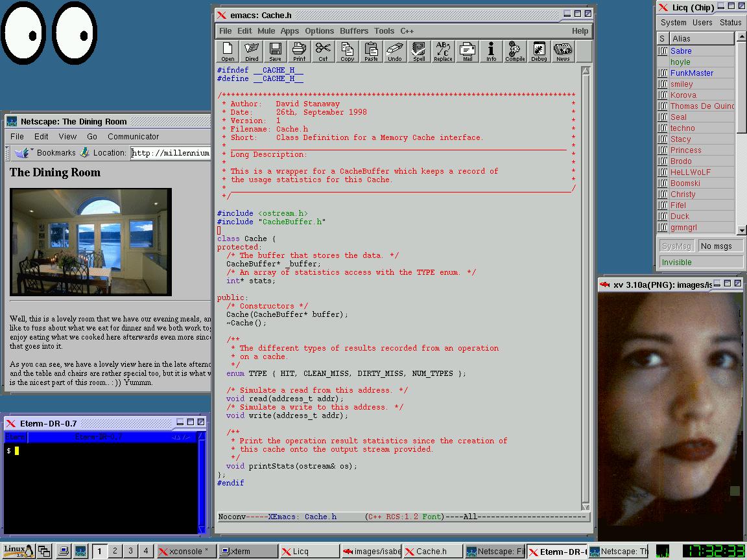The width and height of the screenshot is (747, 560).
Task: Click the xconsole taskbar button
Action: [185, 552]
